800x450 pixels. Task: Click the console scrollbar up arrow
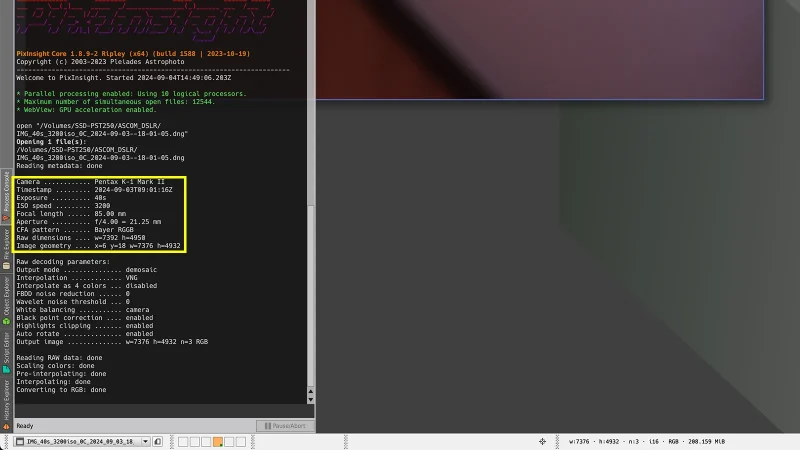point(311,392)
